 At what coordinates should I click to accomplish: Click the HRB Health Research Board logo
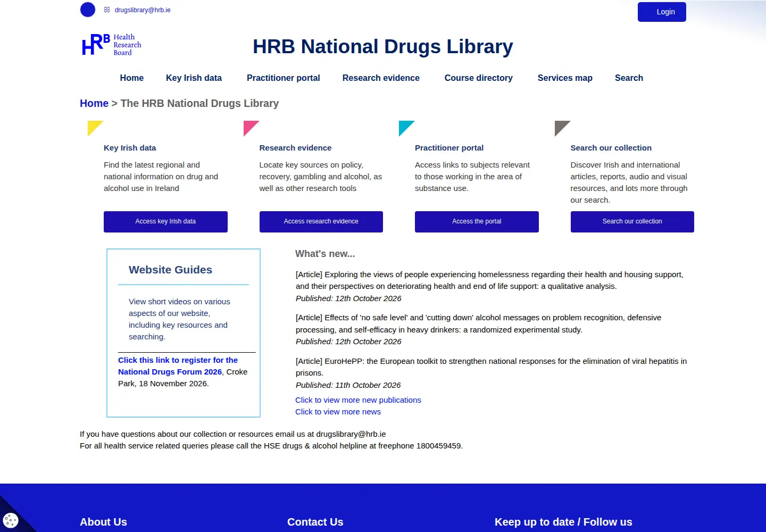[x=112, y=45]
